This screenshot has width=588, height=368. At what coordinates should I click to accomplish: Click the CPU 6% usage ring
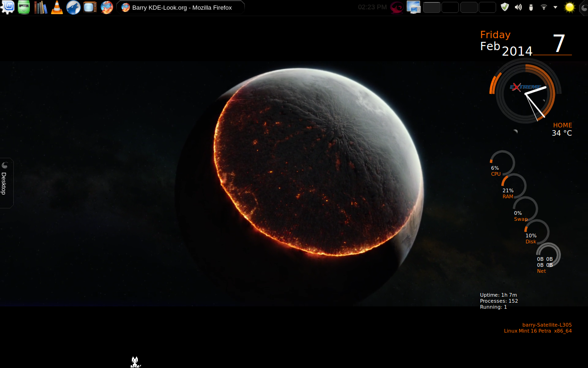point(502,163)
